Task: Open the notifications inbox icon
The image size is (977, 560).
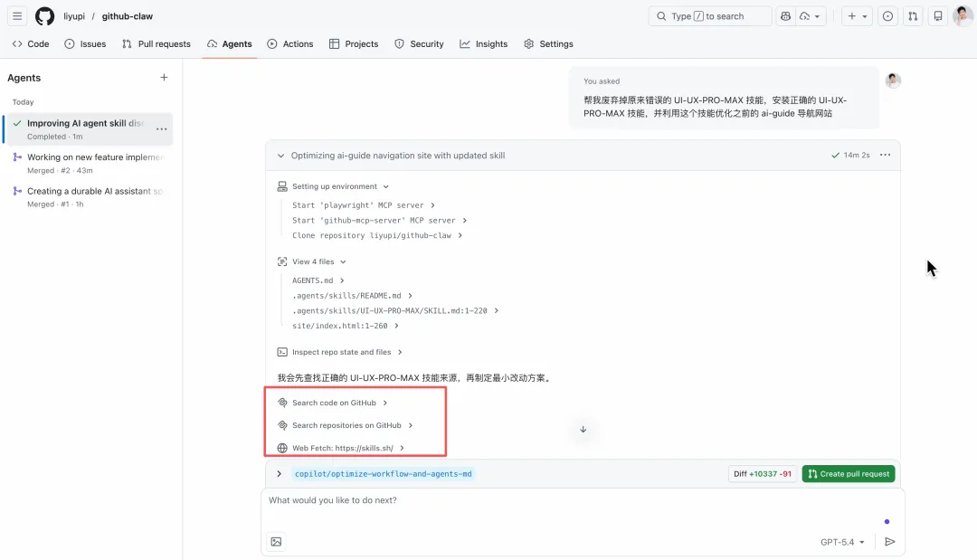Action: pyautogui.click(x=938, y=16)
